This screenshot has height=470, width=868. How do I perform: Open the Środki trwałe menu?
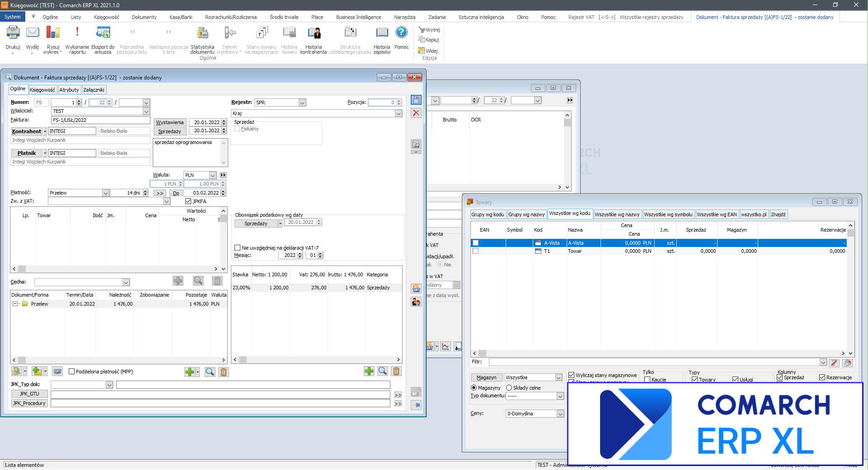(x=284, y=17)
